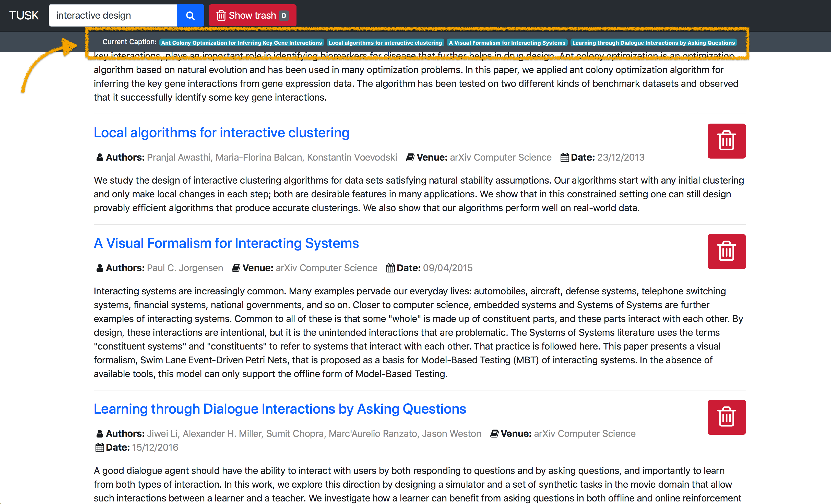This screenshot has width=831, height=504.
Task: Click author names 'Pranjal Awasthi, Maria-Florina Balcan, Konstantin Voevodski'
Action: [272, 158]
